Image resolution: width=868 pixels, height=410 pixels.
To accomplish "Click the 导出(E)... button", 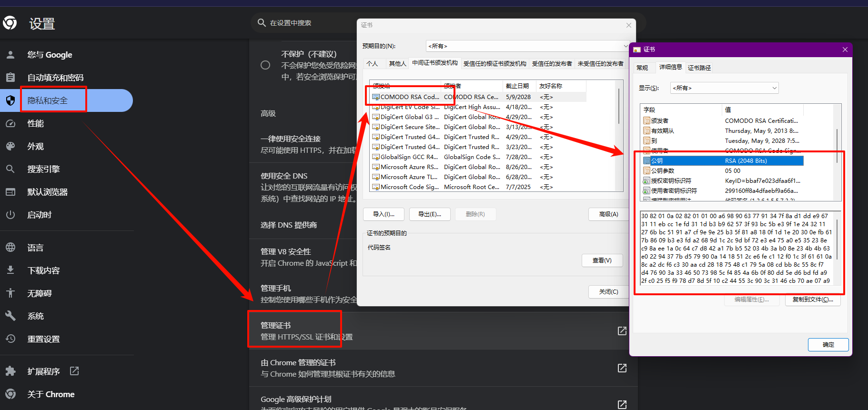I will click(430, 214).
